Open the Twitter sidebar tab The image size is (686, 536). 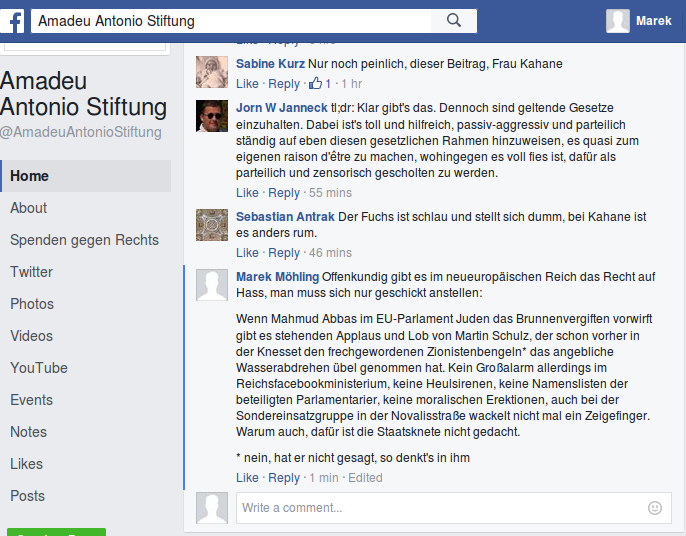click(x=32, y=272)
